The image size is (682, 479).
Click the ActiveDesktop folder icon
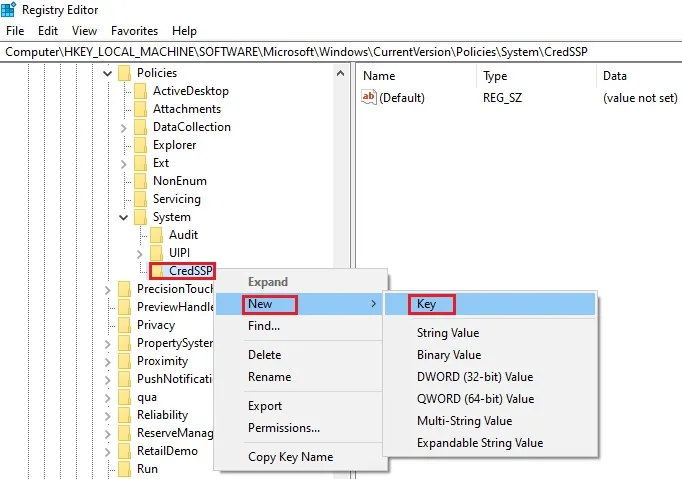(x=140, y=91)
